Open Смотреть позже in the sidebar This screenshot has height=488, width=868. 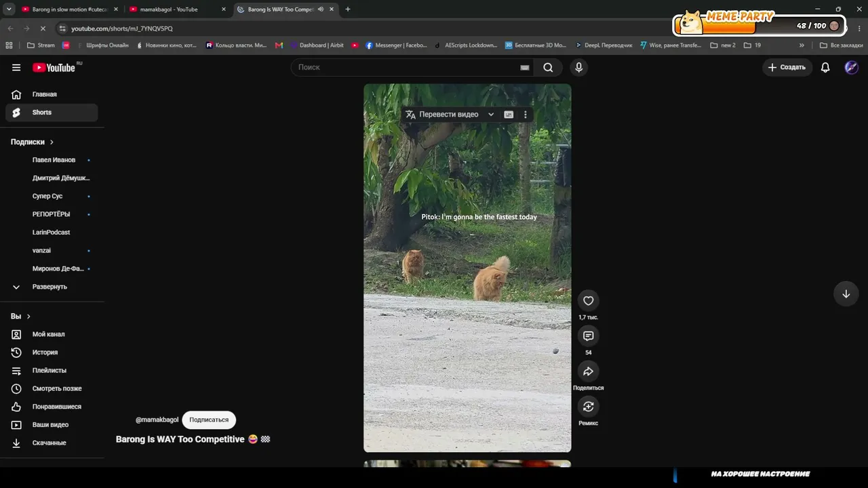tap(52, 388)
